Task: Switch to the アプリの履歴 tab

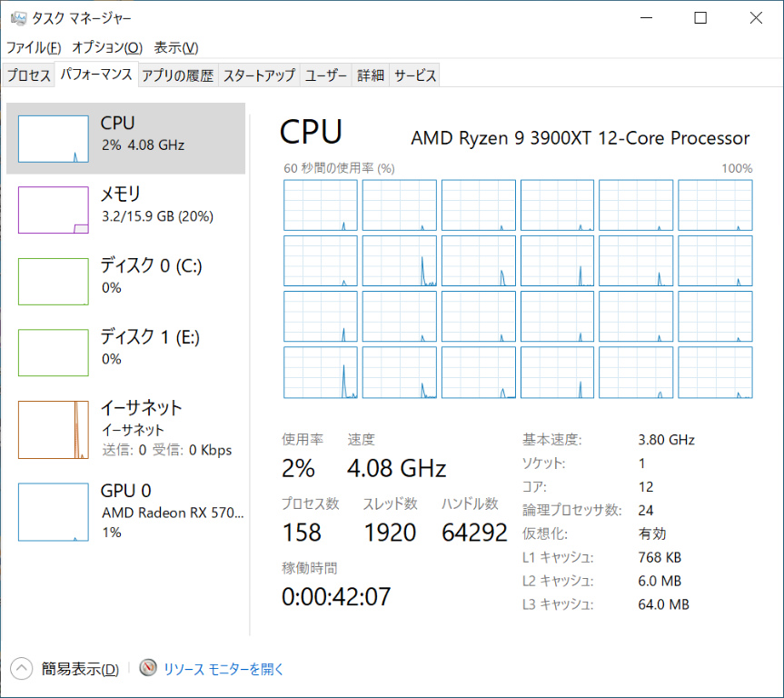Action: [178, 76]
